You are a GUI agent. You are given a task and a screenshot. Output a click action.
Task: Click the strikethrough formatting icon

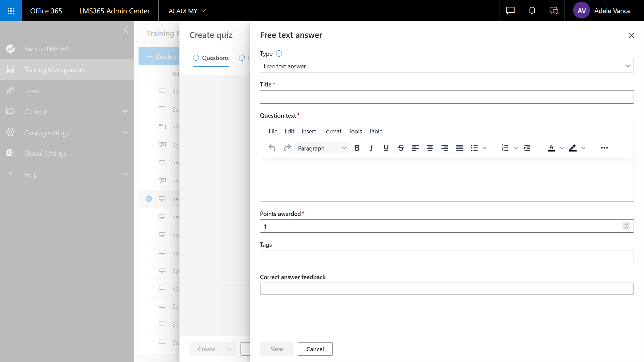tap(400, 148)
